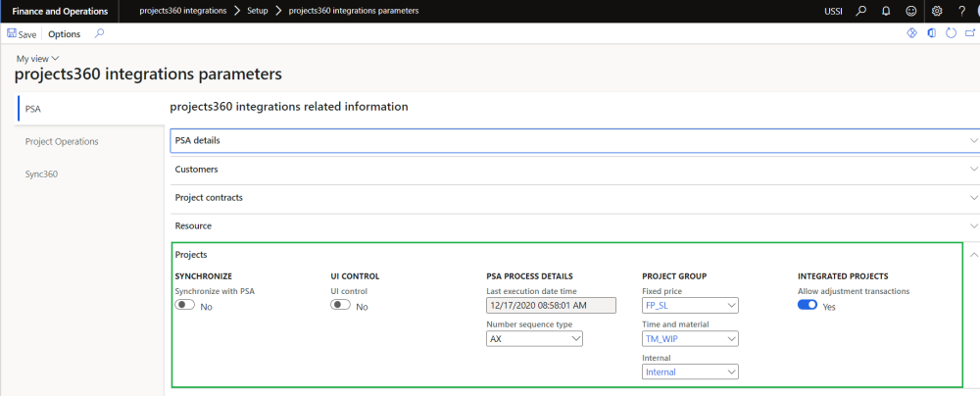980x396 pixels.
Task: Open the action pane search magnifier
Action: [99, 34]
